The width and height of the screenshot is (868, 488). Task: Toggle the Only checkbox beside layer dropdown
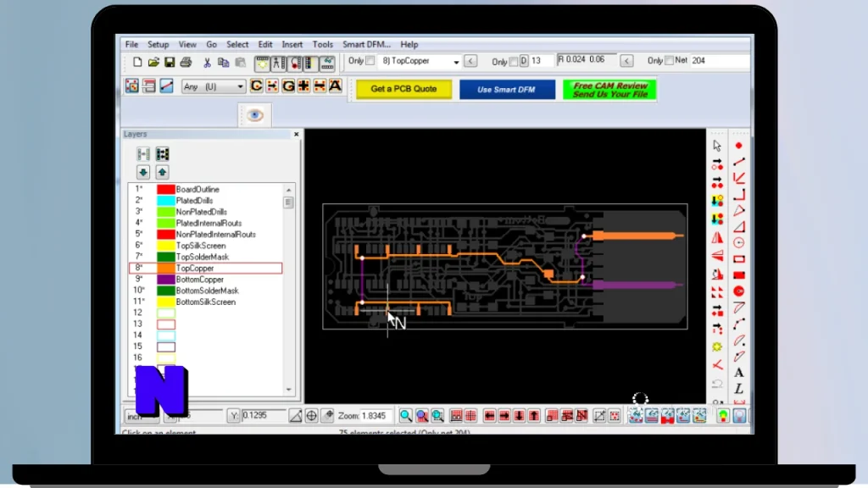(370, 60)
